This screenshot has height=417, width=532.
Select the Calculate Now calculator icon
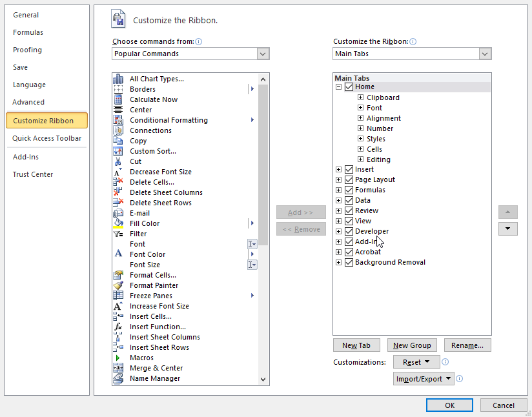(118, 99)
